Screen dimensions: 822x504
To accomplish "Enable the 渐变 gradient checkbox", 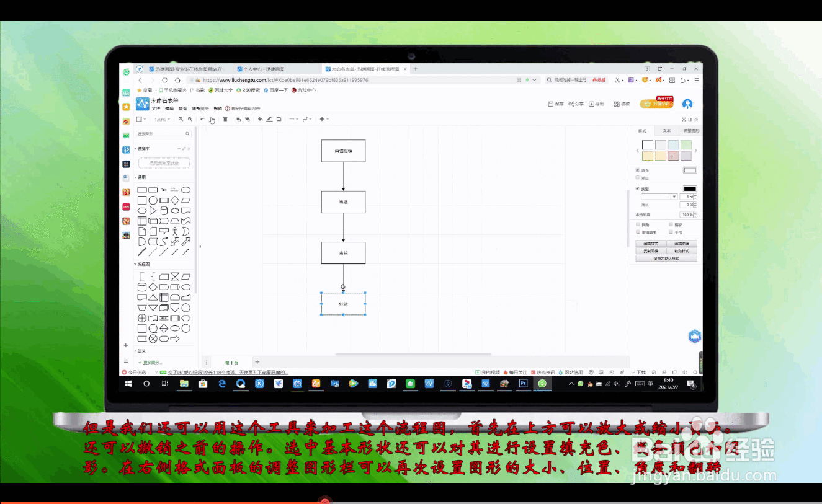I will tap(638, 178).
